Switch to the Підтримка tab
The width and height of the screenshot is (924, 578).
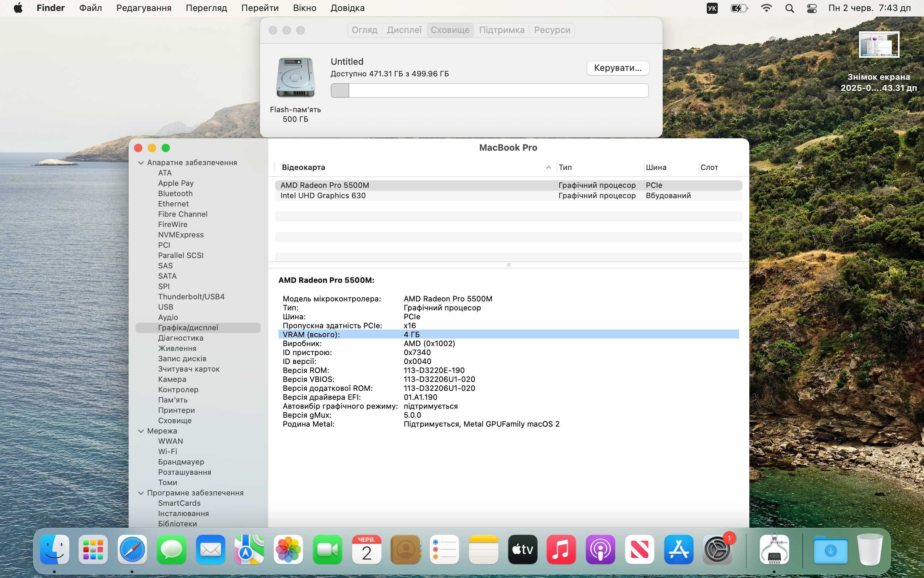502,30
